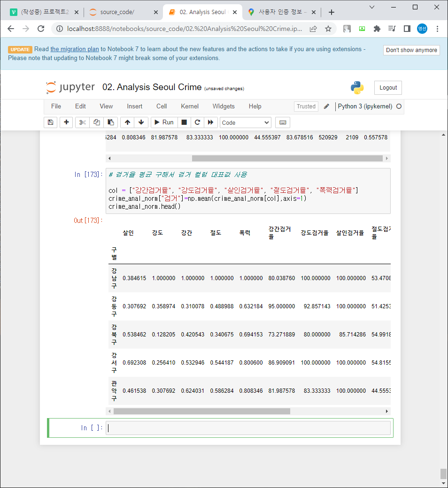Open the command palette keyboard icon
The image size is (448, 488).
283,122
